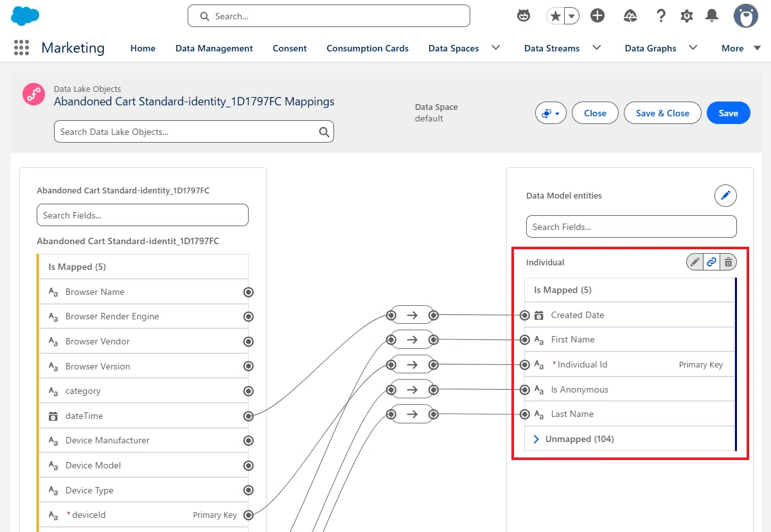This screenshot has width=771, height=532.
Task: Select the Is Anonymous field row
Action: [x=630, y=389]
